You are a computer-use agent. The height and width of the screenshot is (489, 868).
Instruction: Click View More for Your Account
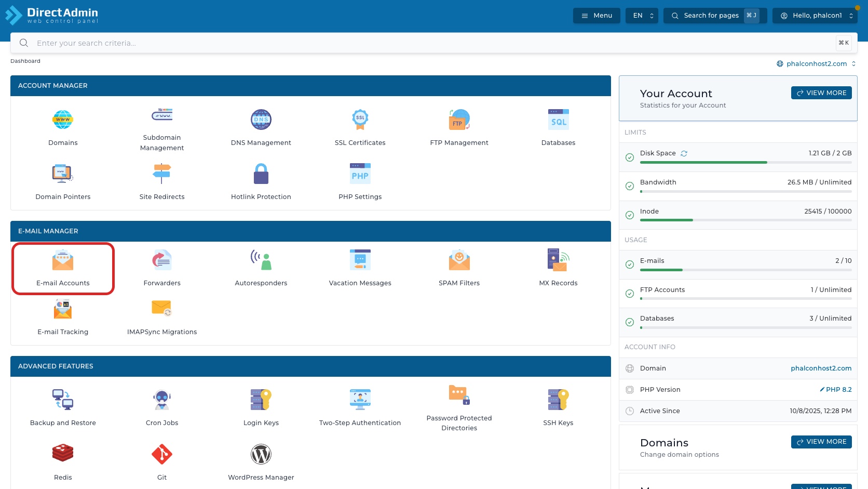click(x=821, y=92)
